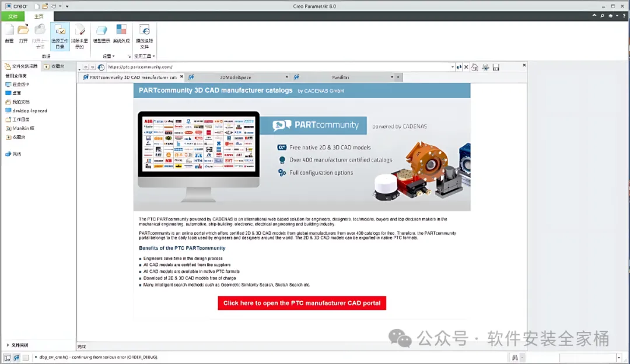Close the PARTcommunity browser tab
The width and height of the screenshot is (630, 364).
click(181, 77)
